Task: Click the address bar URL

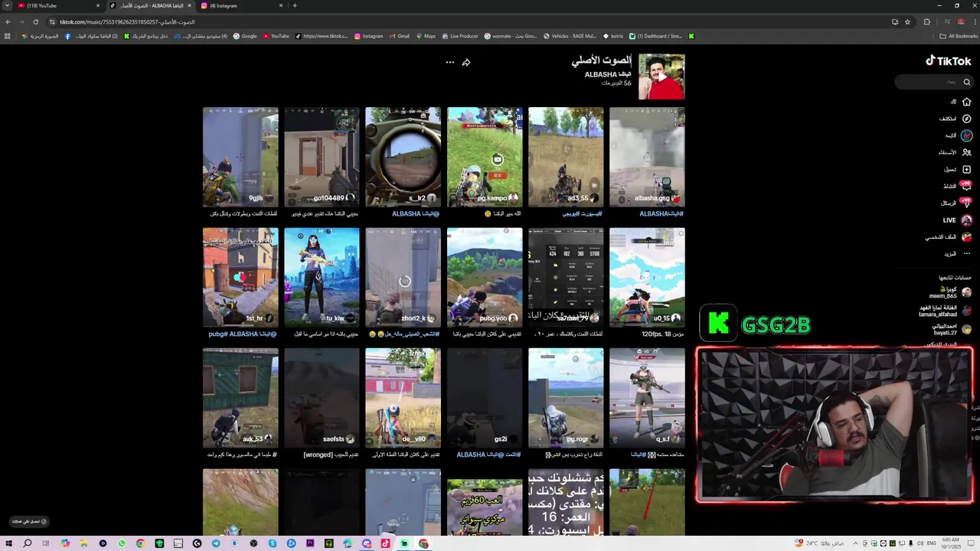Action: [127, 21]
